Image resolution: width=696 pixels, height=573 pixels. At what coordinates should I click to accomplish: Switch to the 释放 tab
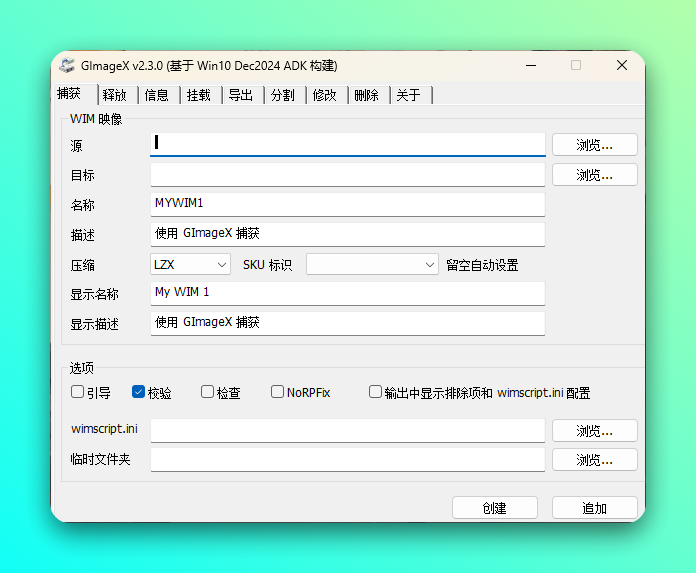click(115, 95)
